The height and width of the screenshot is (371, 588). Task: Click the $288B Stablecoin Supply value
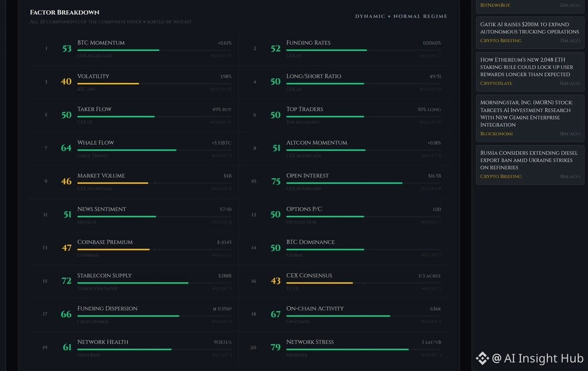(x=225, y=276)
